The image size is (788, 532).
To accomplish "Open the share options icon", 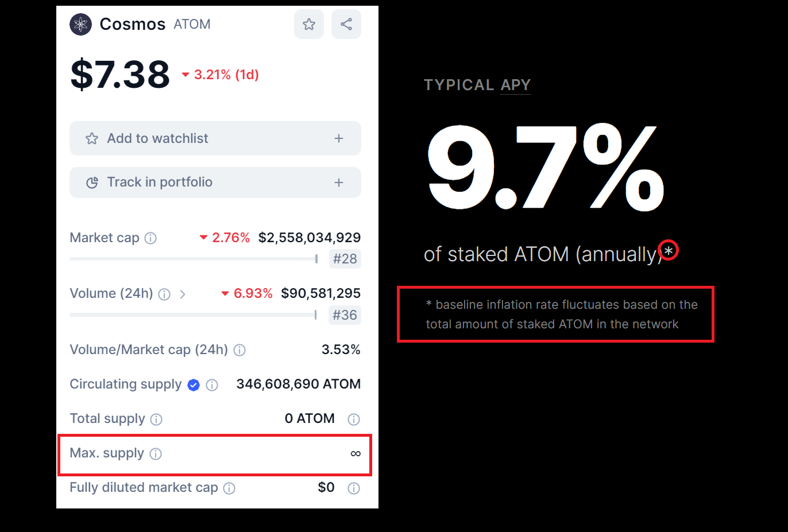I will click(x=346, y=24).
